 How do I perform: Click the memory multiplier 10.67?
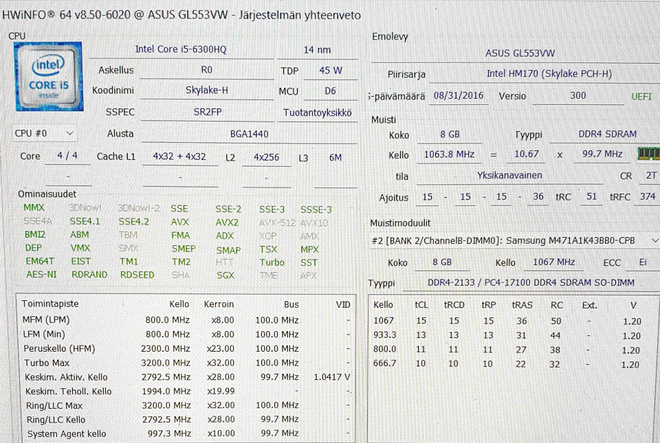(526, 155)
